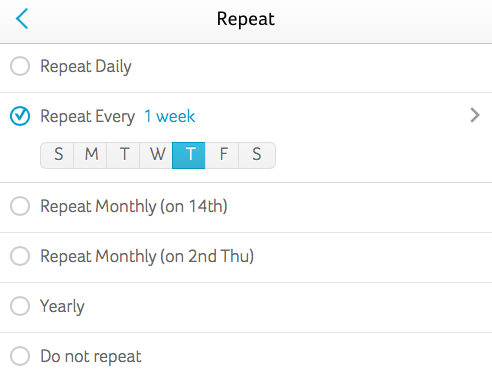The image size is (492, 382).
Task: Click the Do not repeat text
Action: 91,357
